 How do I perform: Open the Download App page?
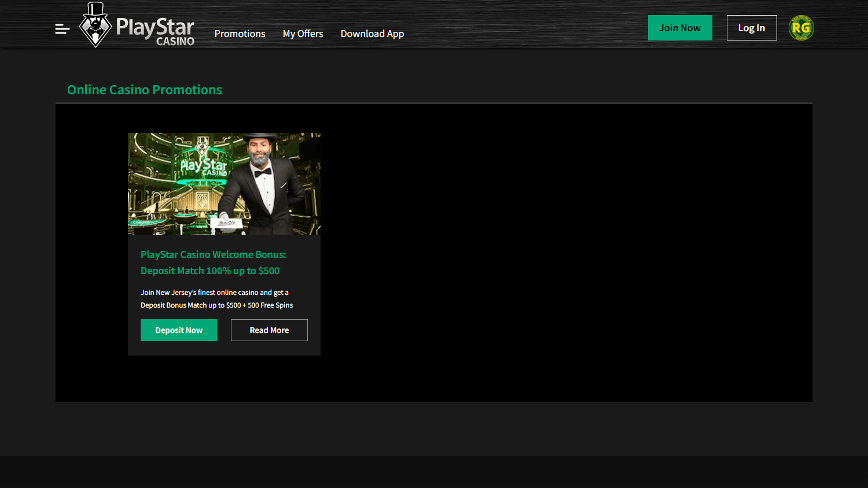[x=372, y=34]
